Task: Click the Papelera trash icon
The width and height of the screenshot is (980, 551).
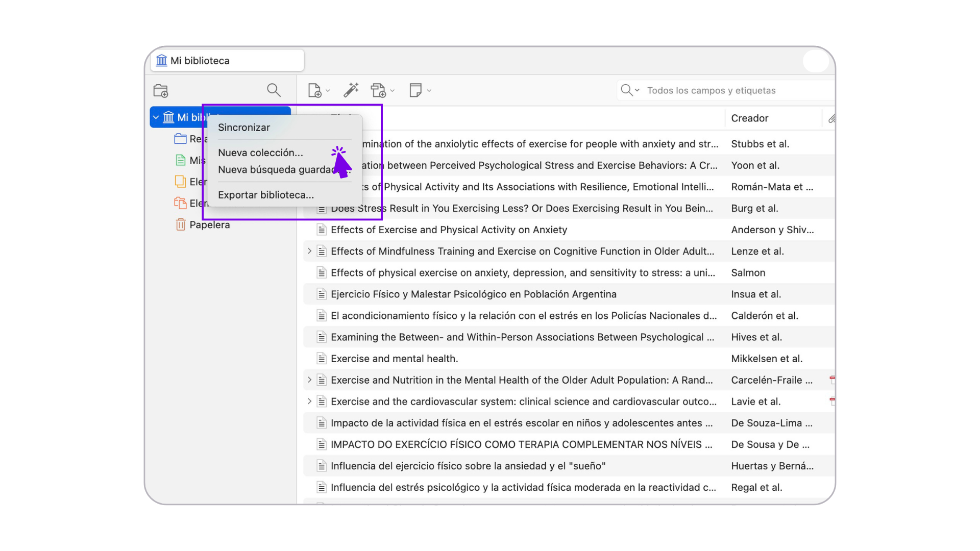Action: pyautogui.click(x=181, y=224)
